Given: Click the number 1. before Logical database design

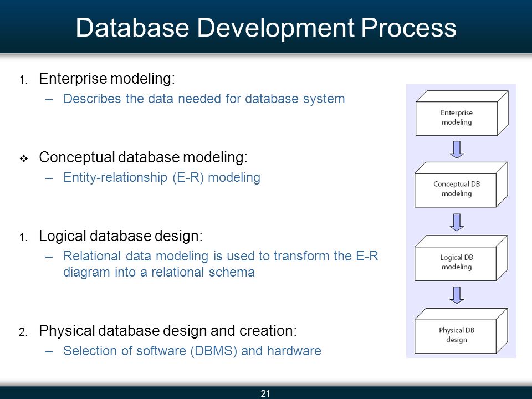Looking at the screenshot, I should coord(23,238).
